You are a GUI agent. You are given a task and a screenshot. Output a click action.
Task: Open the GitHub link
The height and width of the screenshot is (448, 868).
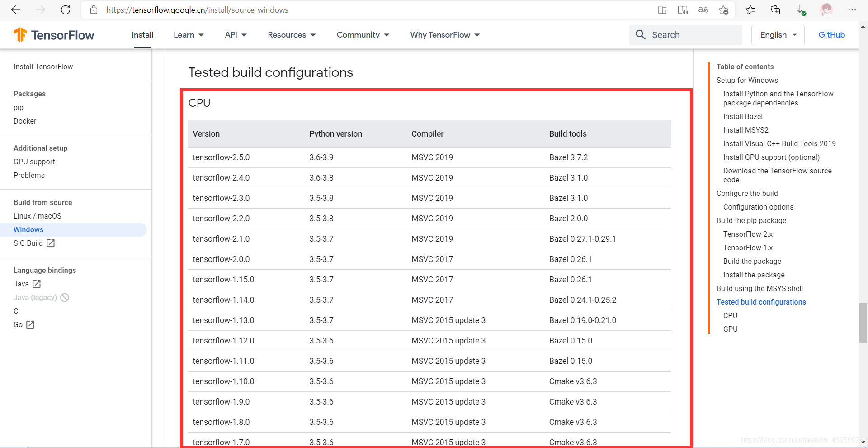[831, 35]
